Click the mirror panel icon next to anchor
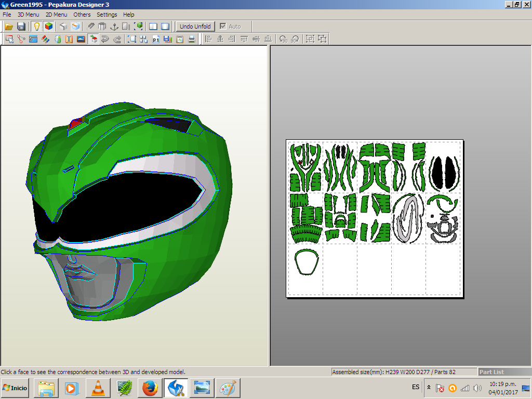The height and width of the screenshot is (399, 532). click(126, 26)
